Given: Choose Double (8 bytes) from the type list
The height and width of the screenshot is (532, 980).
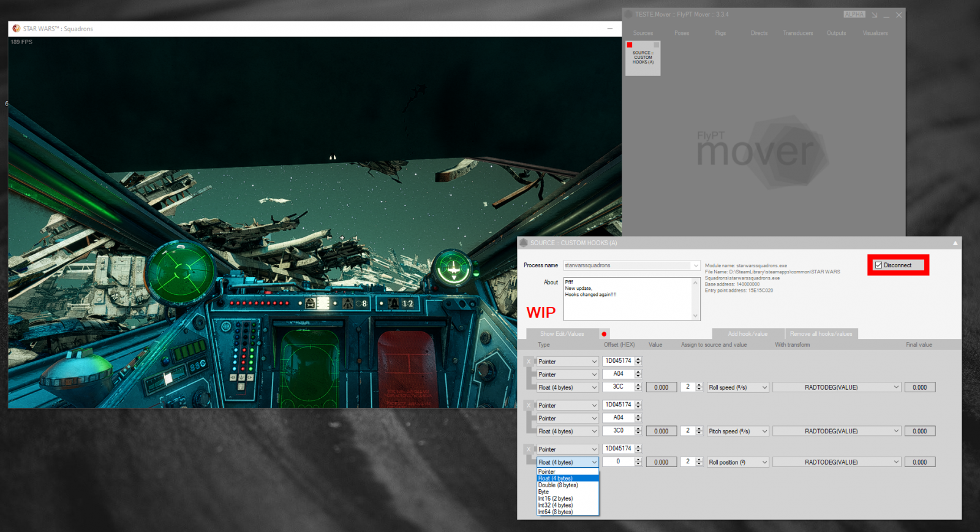Looking at the screenshot, I should tap(558, 485).
